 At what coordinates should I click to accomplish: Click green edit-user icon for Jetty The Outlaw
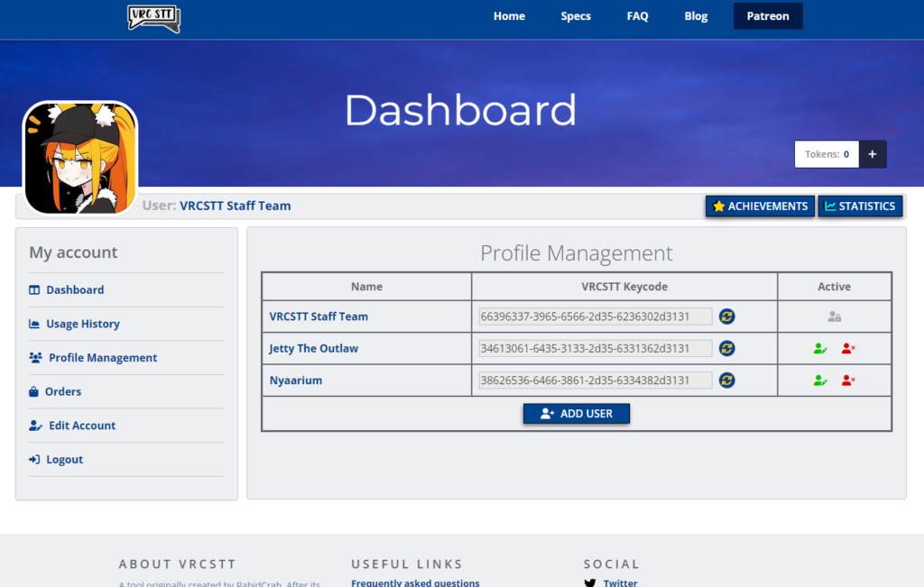(x=820, y=348)
